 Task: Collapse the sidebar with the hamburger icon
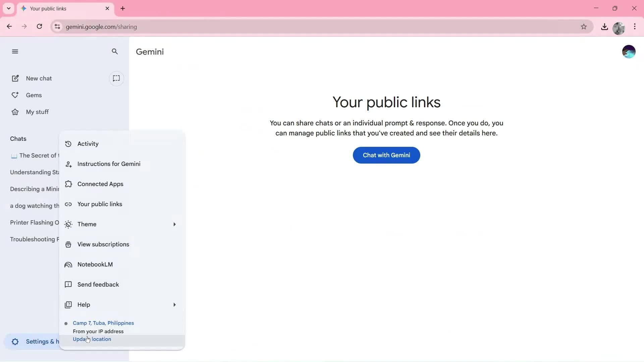coord(15,51)
